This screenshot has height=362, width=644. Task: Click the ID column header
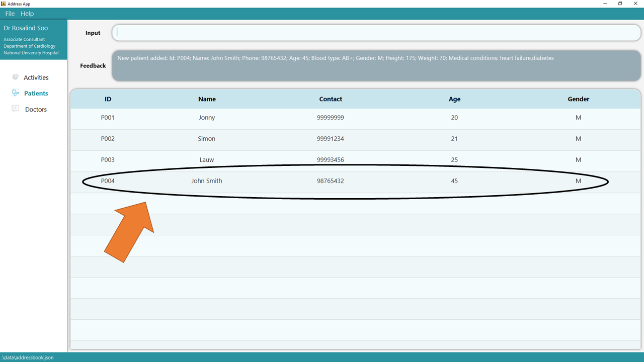[108, 99]
